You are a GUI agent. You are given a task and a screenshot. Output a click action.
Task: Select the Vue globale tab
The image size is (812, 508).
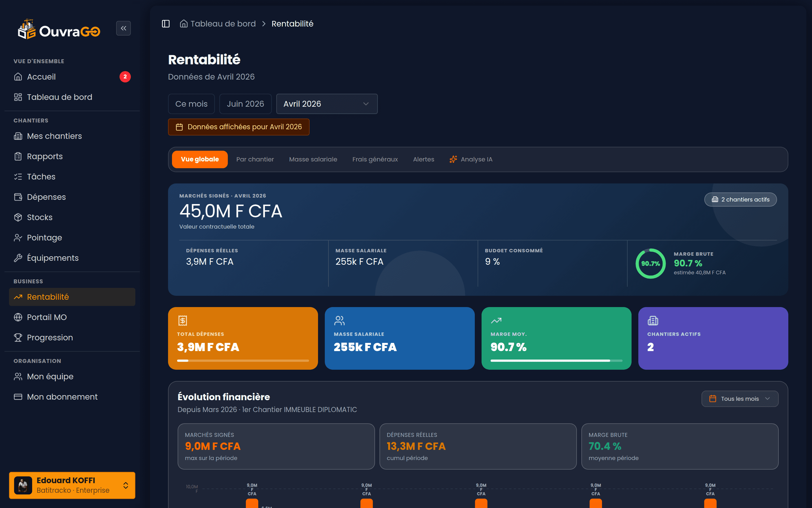pos(200,159)
